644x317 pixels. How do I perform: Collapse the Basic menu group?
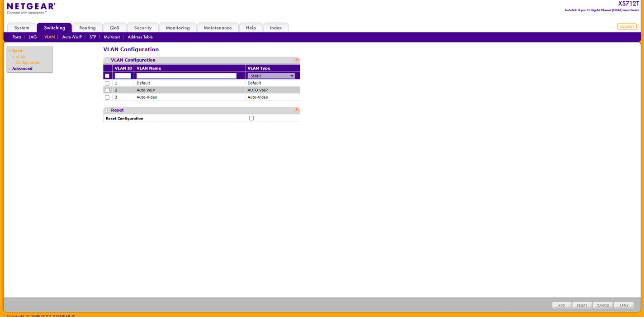[x=18, y=51]
